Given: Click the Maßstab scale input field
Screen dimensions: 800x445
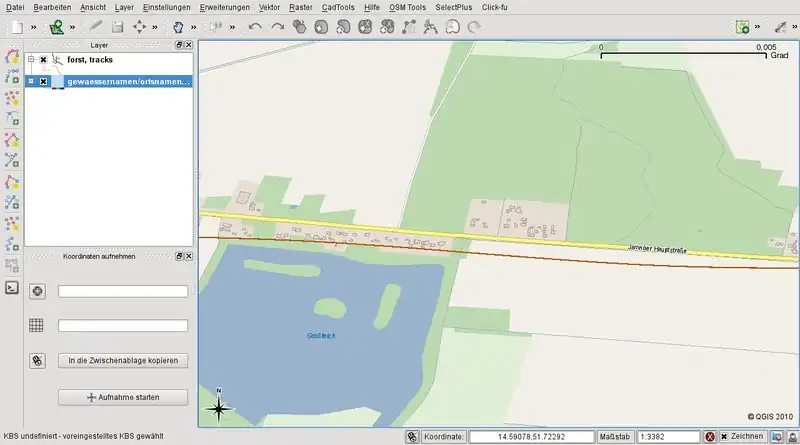Looking at the screenshot, I should click(667, 437).
